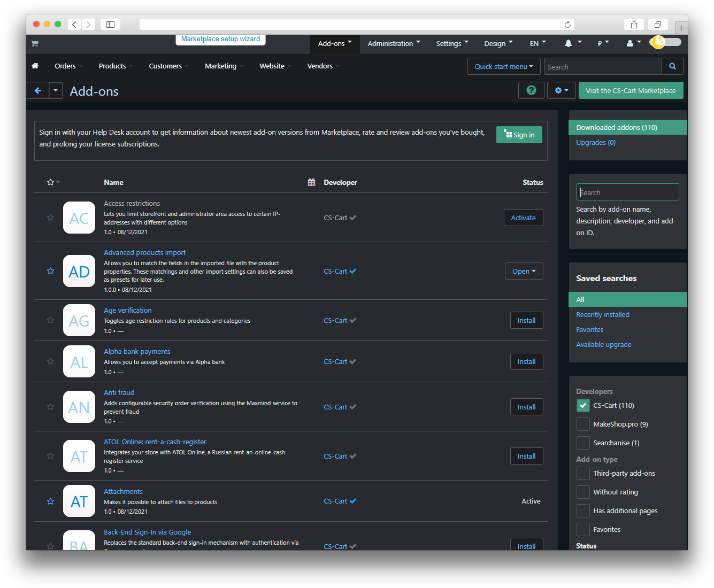Check the MakeShop.pro (9) checkbox
This screenshot has height=588, width=714.
[583, 424]
